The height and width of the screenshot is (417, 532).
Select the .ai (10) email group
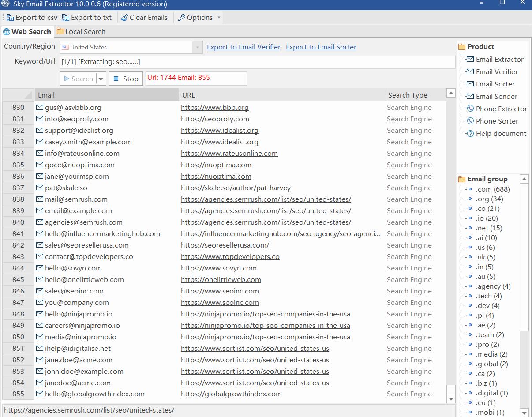click(x=486, y=237)
